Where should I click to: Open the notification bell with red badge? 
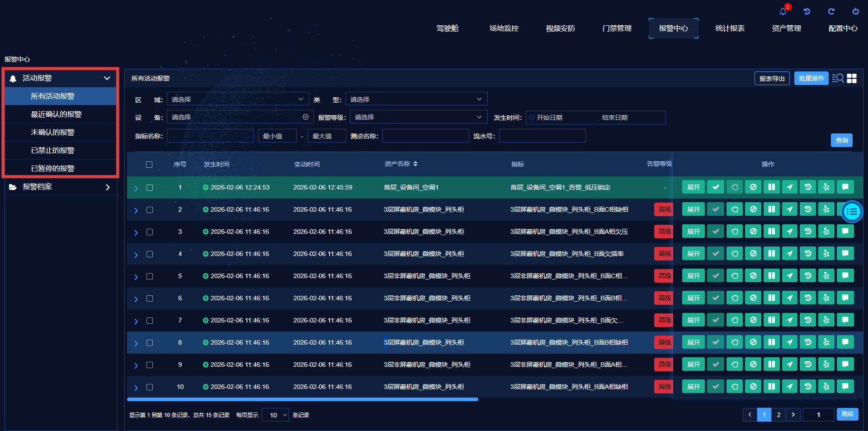pyautogui.click(x=783, y=11)
